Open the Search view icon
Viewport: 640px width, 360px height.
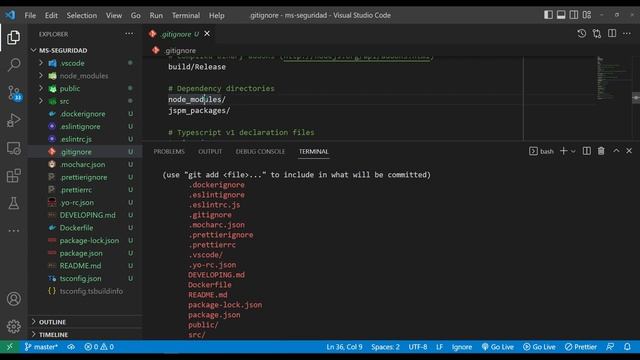[14, 64]
